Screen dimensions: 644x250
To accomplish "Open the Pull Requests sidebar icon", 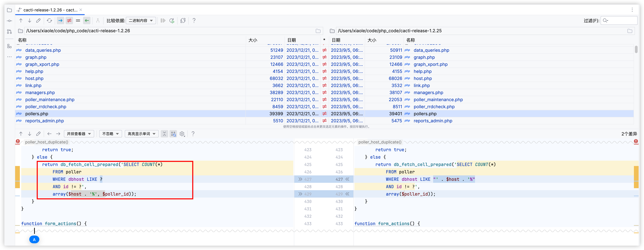I will coord(9,32).
